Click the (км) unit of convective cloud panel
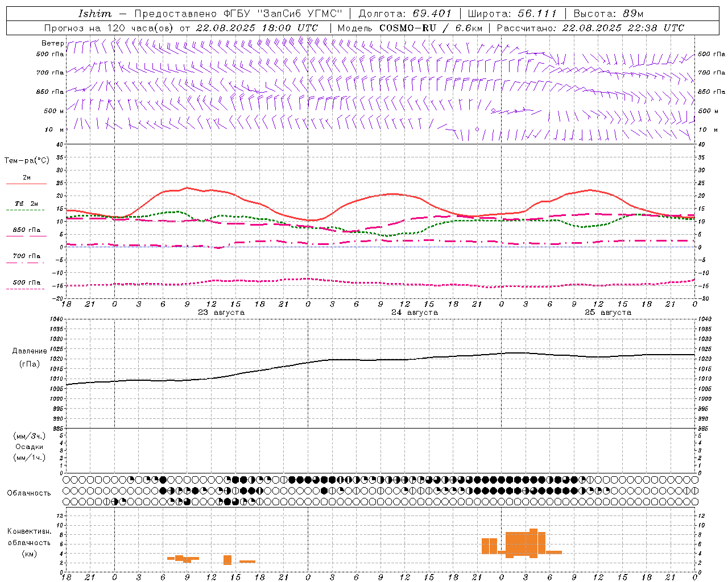 30,554
